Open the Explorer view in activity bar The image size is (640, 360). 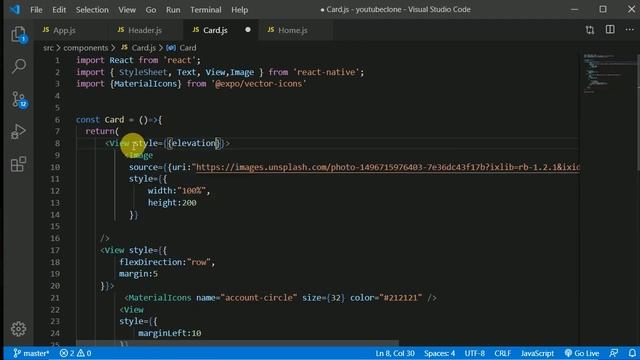[x=18, y=35]
